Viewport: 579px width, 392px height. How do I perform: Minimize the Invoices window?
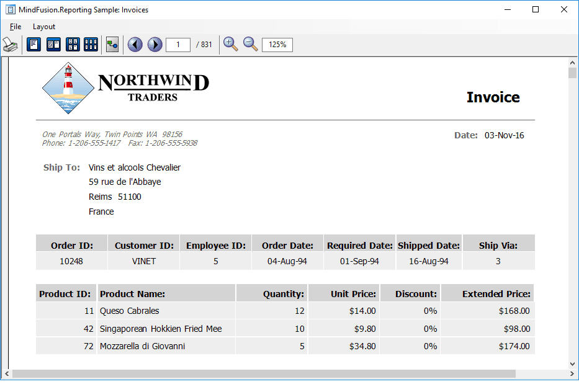pos(508,9)
